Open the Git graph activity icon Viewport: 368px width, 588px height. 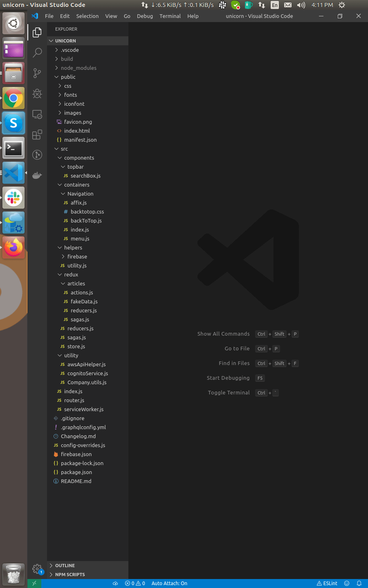37,154
